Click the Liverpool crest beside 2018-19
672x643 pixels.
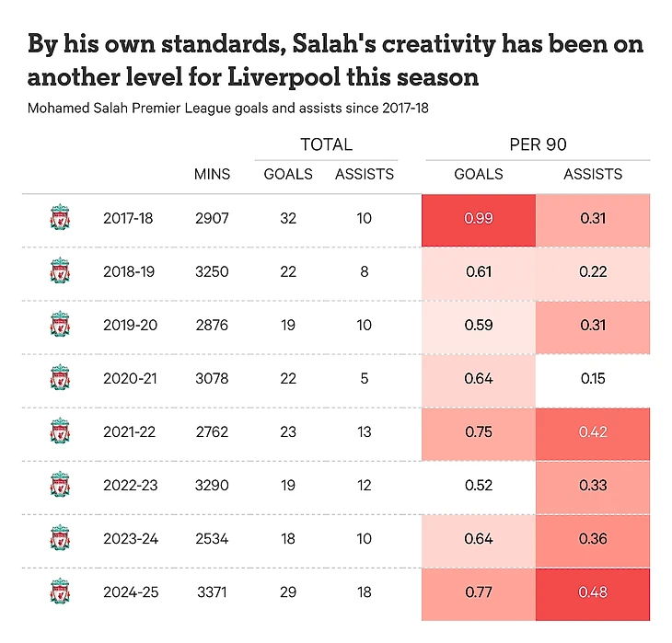tap(60, 272)
